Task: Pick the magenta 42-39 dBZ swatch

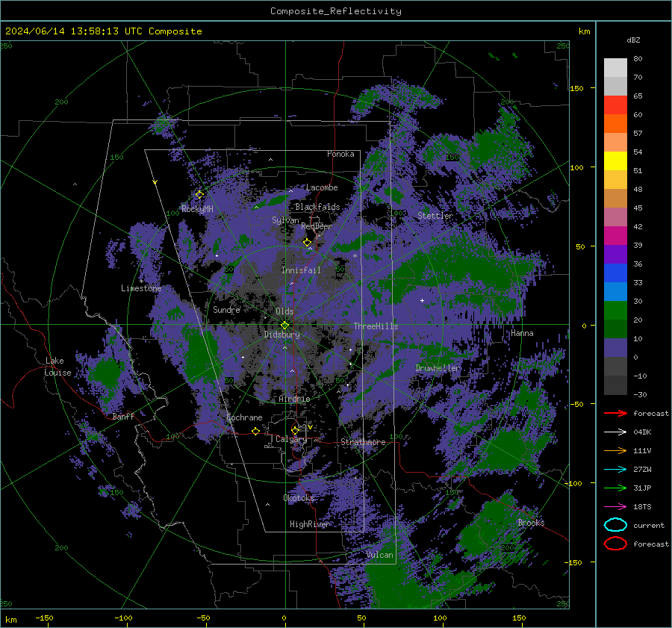Action: click(x=615, y=236)
